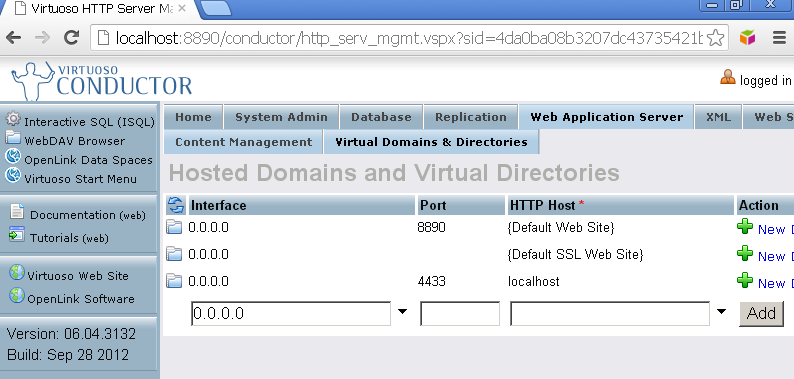This screenshot has height=379, width=794.
Task: Click port value 8890 cell
Action: tap(431, 228)
